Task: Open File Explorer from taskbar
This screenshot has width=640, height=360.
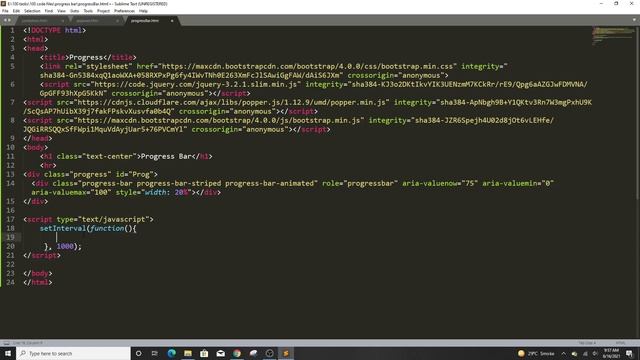Action: pos(188,353)
